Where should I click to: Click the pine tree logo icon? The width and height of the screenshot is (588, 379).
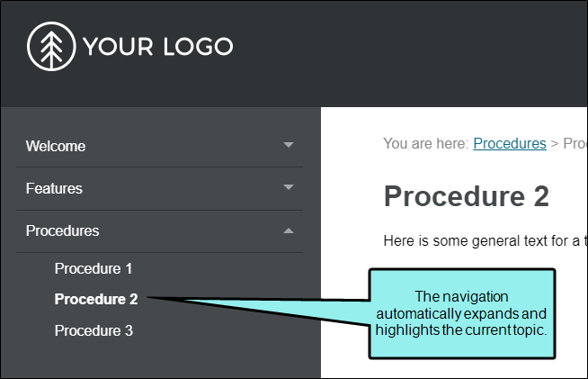pos(51,46)
